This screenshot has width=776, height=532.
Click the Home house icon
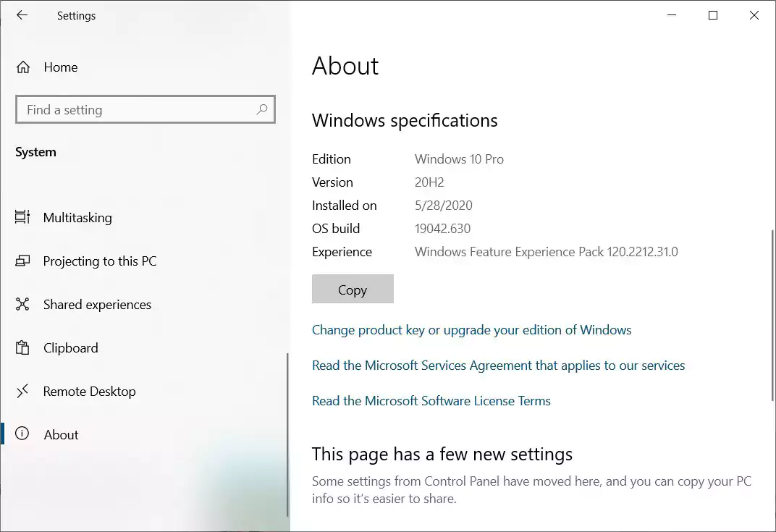pos(22,67)
